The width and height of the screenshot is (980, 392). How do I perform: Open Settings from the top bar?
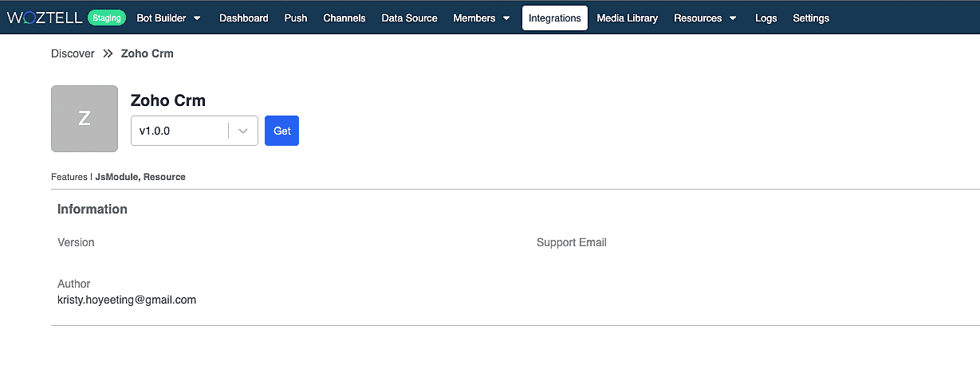click(811, 18)
